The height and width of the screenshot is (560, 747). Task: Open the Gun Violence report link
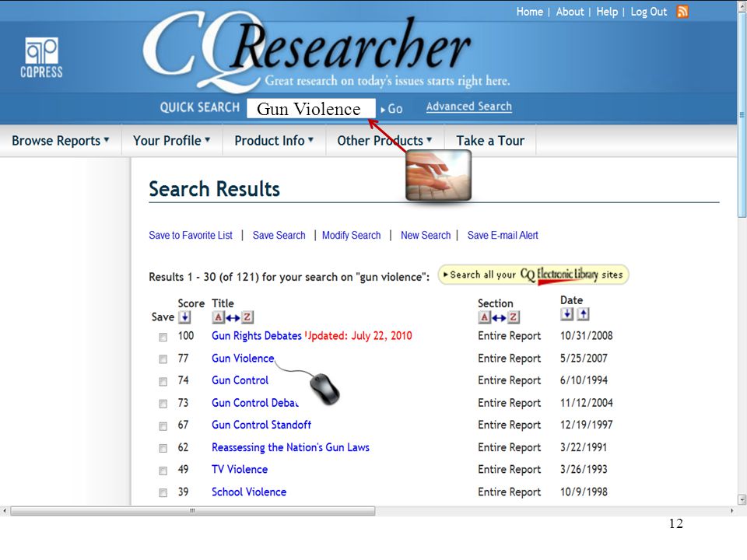[x=243, y=358]
